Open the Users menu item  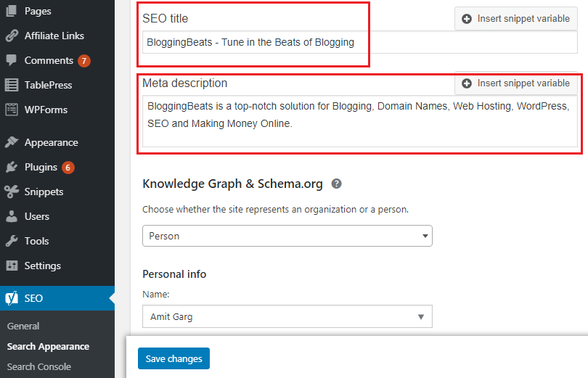37,216
